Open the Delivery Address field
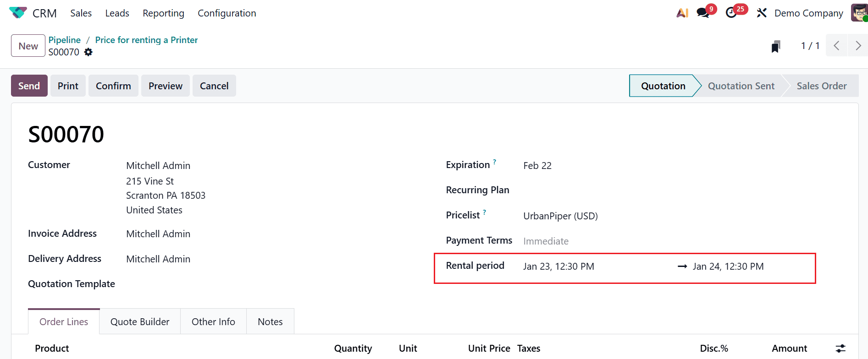 click(158, 259)
